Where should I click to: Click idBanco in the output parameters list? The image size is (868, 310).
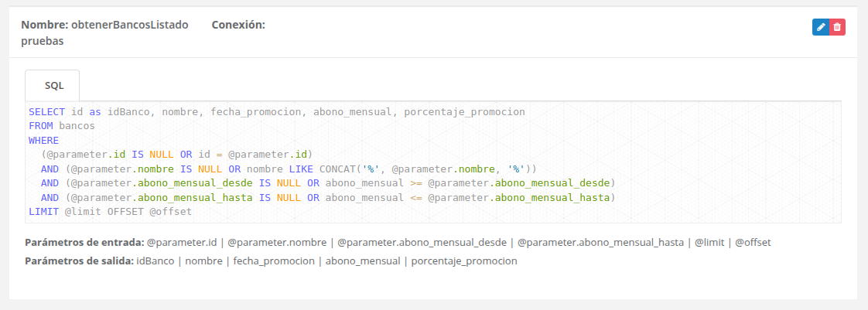click(x=154, y=261)
